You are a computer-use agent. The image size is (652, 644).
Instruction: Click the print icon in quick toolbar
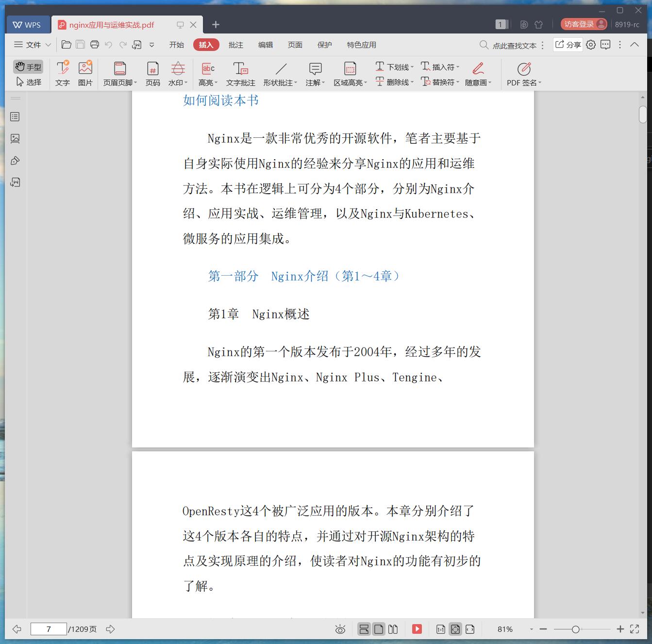95,45
